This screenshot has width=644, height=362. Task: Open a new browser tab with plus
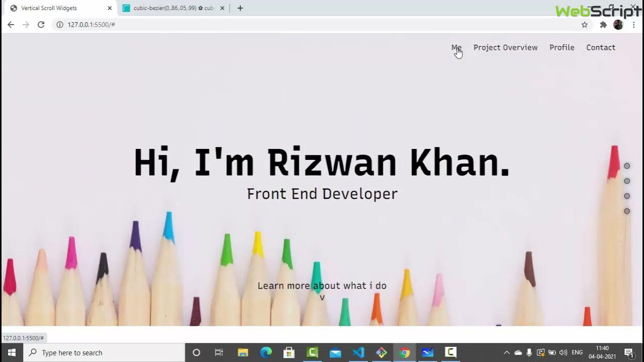pyautogui.click(x=240, y=8)
